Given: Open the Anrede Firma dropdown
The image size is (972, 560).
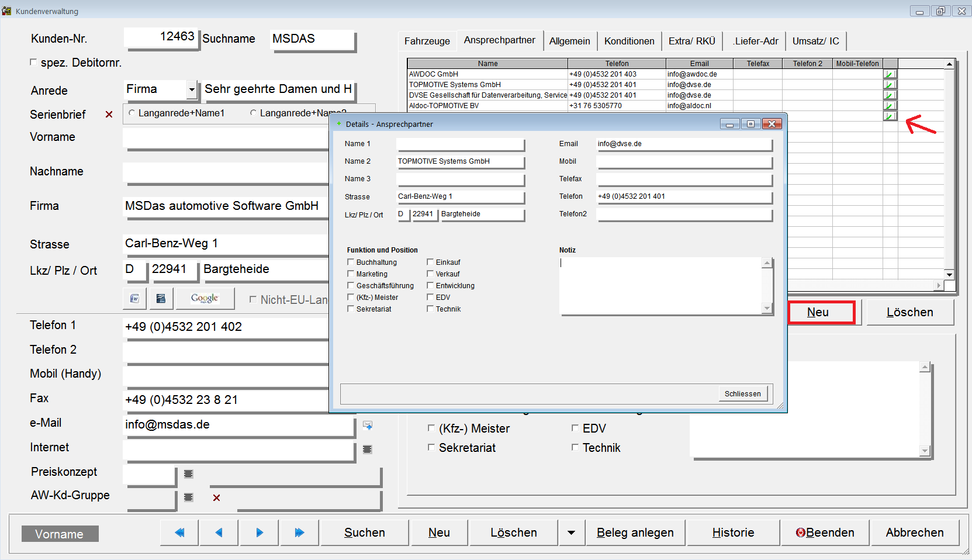Looking at the screenshot, I should [192, 89].
